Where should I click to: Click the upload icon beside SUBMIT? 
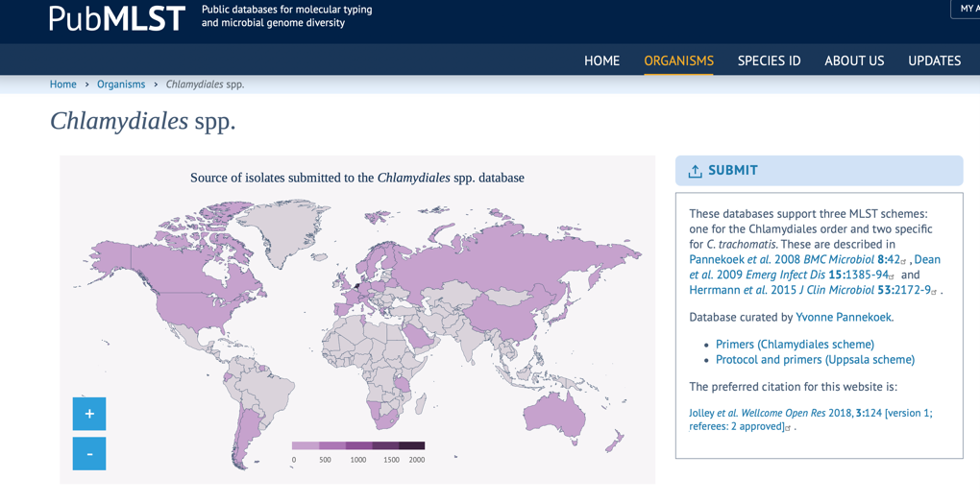tap(695, 171)
